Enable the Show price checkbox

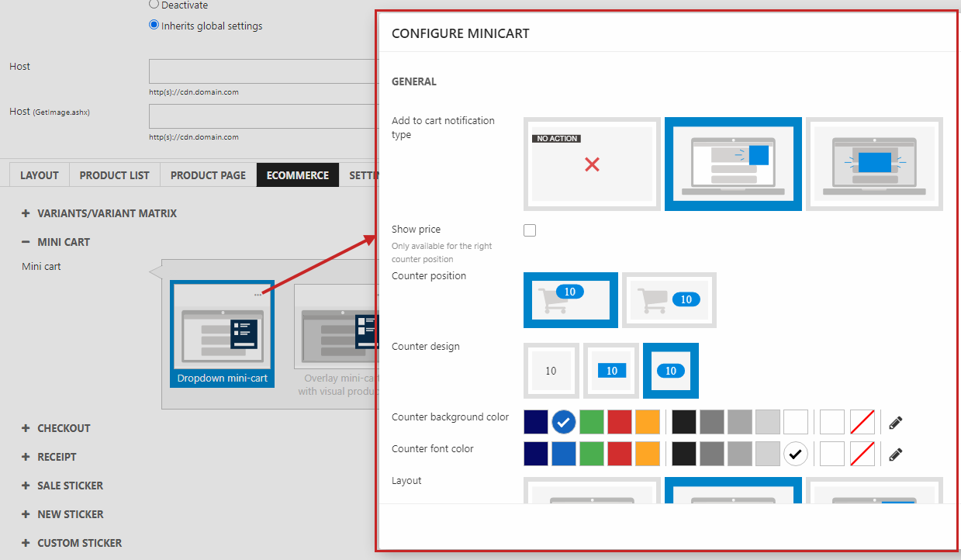pyautogui.click(x=530, y=230)
